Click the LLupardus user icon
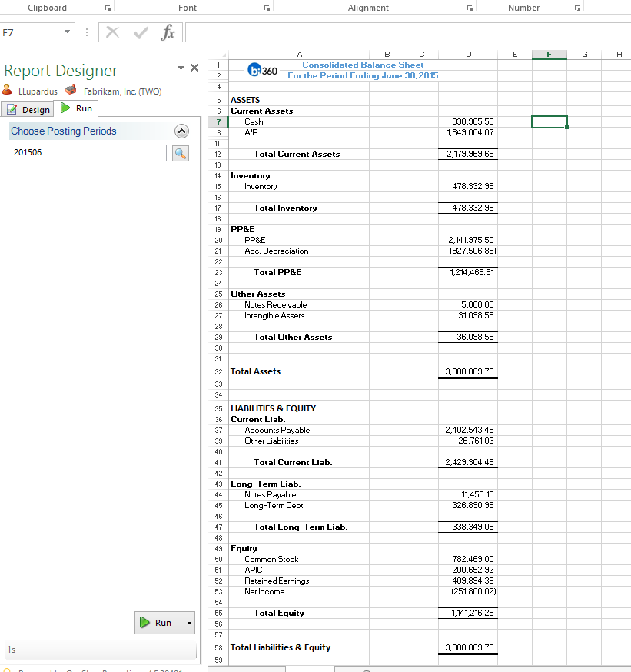Viewport: 631px width, 672px height. pyautogui.click(x=7, y=89)
